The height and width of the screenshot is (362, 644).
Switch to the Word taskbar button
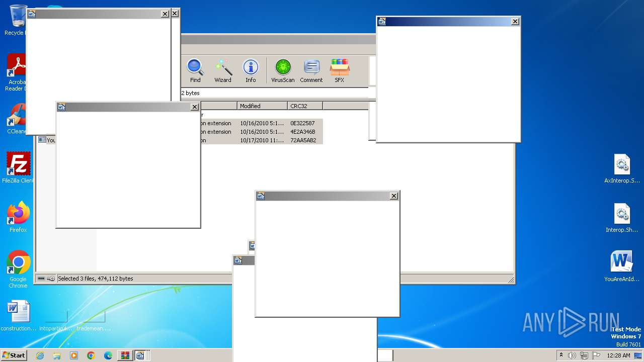tap(140, 355)
